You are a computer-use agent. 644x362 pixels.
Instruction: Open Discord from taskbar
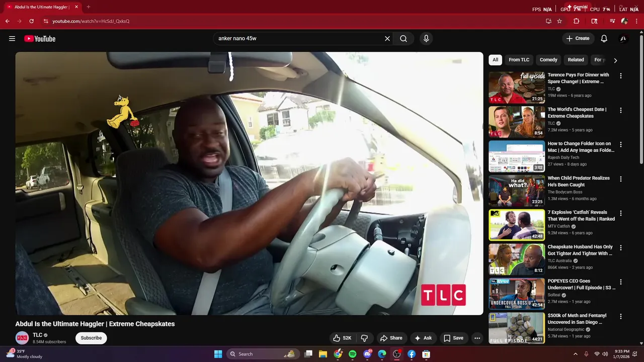pyautogui.click(x=367, y=354)
